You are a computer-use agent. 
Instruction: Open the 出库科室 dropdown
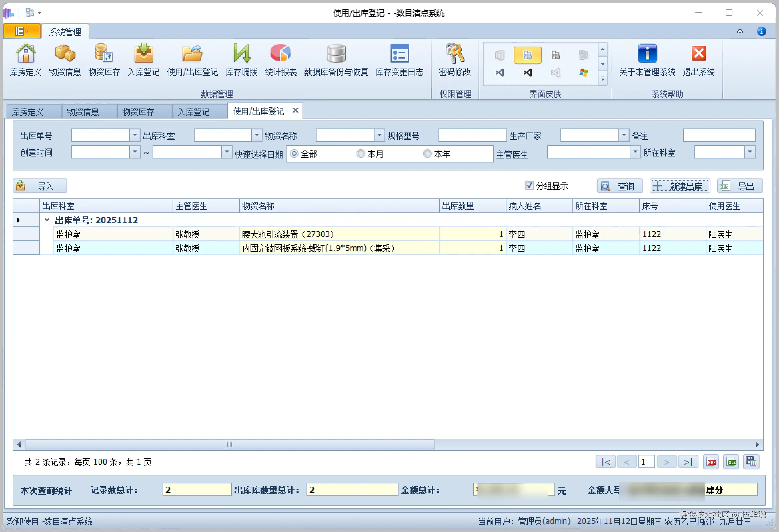pos(257,135)
